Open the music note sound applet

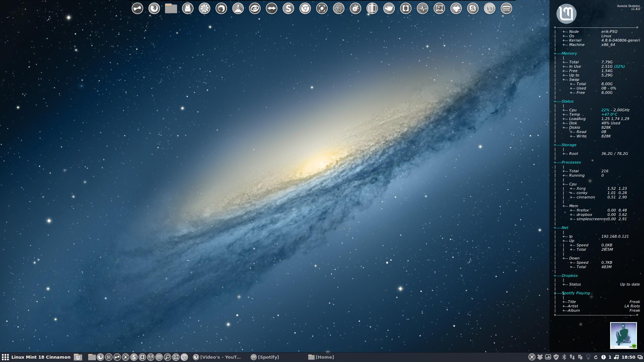pyautogui.click(x=616, y=357)
